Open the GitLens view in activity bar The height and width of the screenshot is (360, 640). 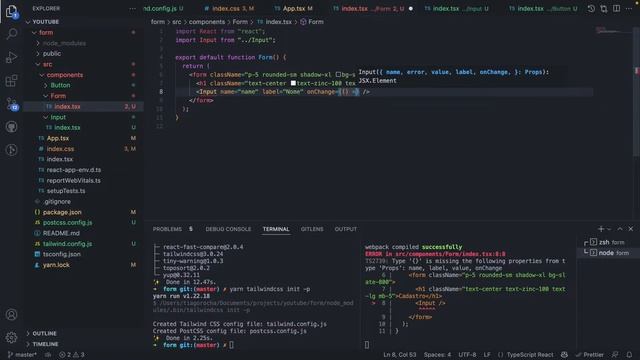pyautogui.click(x=11, y=150)
